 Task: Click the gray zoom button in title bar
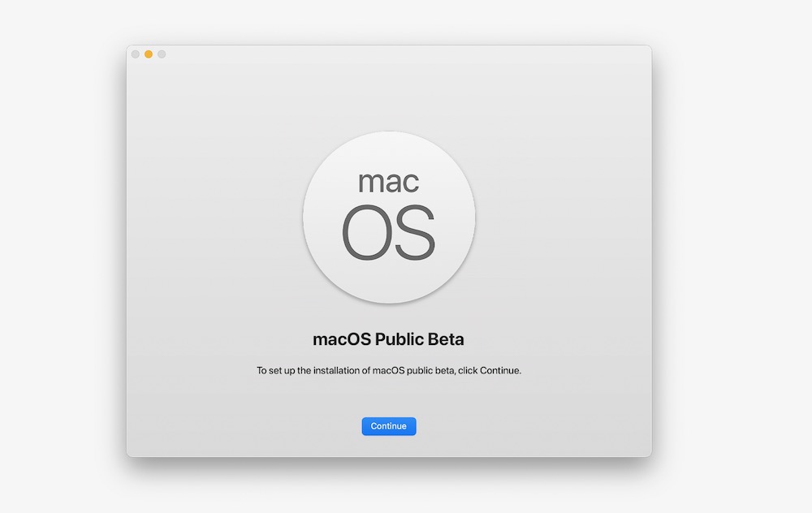coord(162,54)
